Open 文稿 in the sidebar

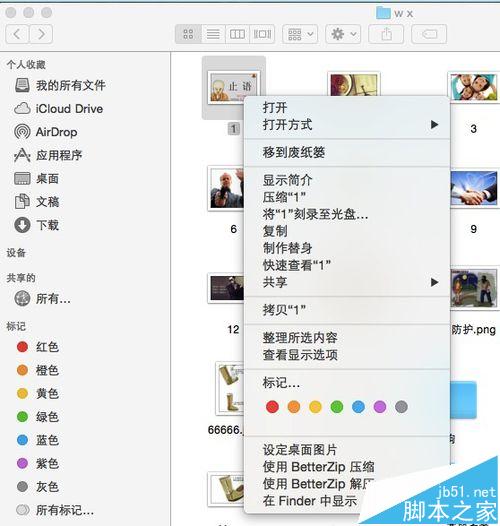coord(37,202)
